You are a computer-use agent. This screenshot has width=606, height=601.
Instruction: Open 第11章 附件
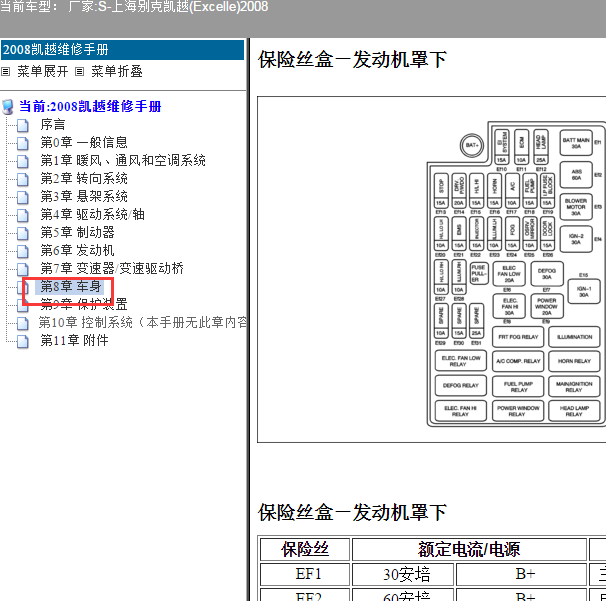coord(74,341)
